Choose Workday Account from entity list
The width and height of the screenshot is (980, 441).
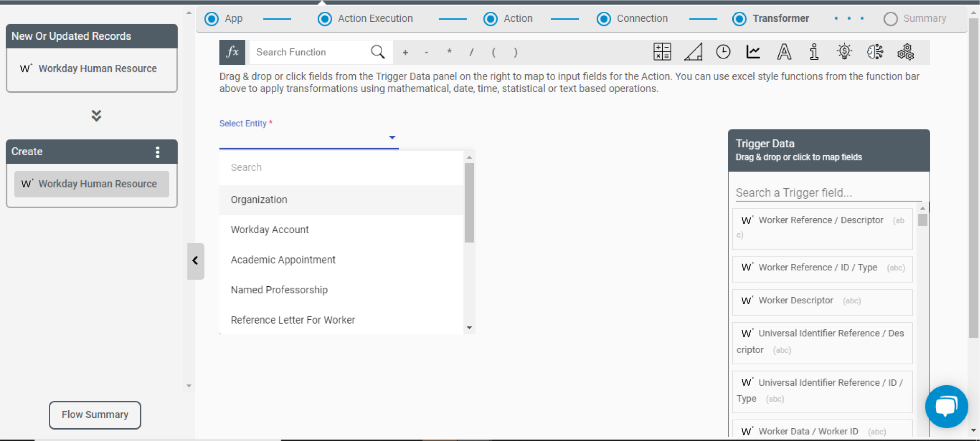click(x=341, y=230)
